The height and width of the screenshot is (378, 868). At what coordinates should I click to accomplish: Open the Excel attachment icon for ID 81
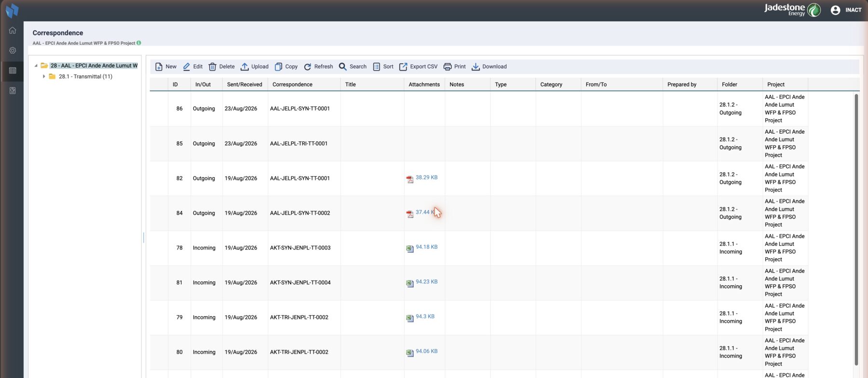[410, 283]
